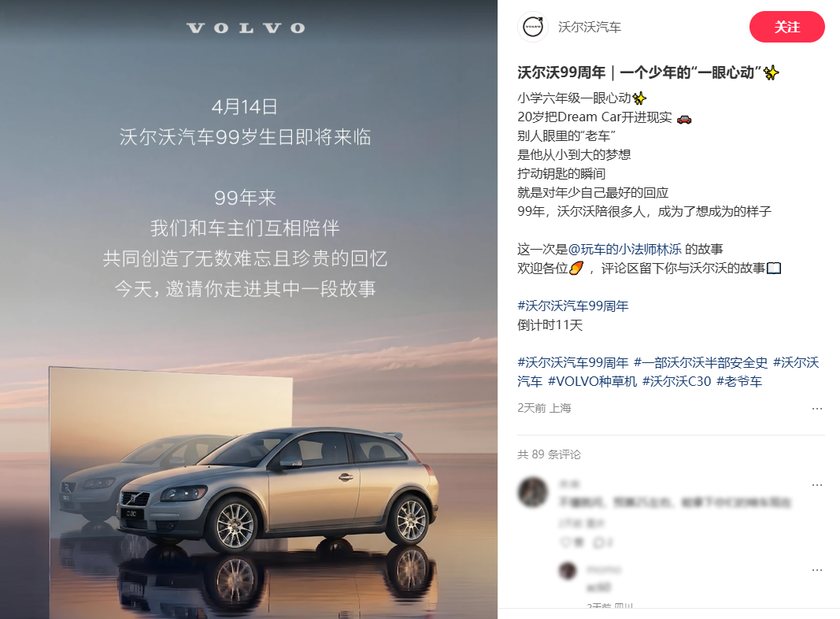Click the VOLVO wordmark atop the poster

click(246, 28)
